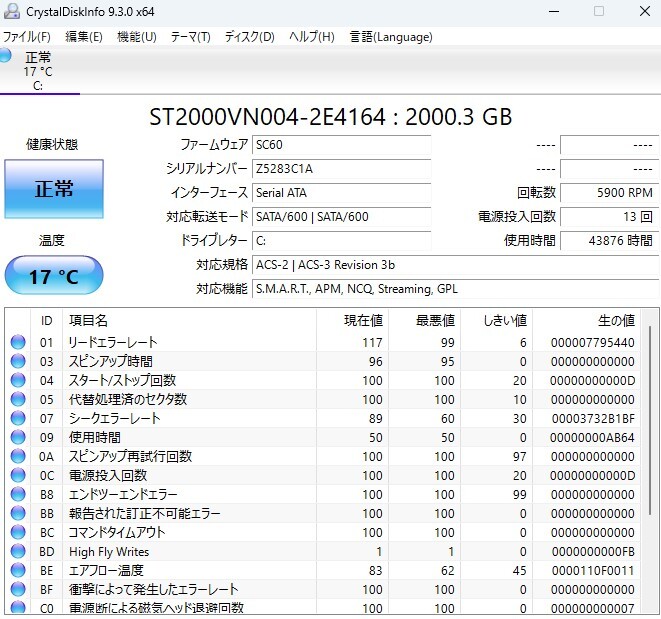Click raw value 0000000AB64

[x=592, y=437]
